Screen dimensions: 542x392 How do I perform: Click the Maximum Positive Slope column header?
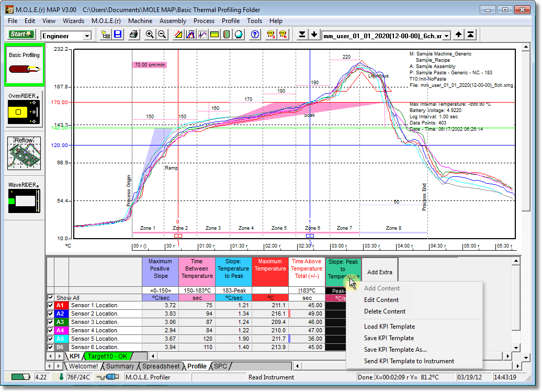(x=161, y=272)
